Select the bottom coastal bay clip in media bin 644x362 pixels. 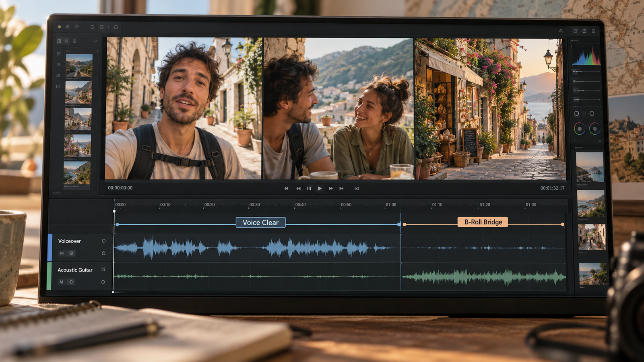coord(77,173)
